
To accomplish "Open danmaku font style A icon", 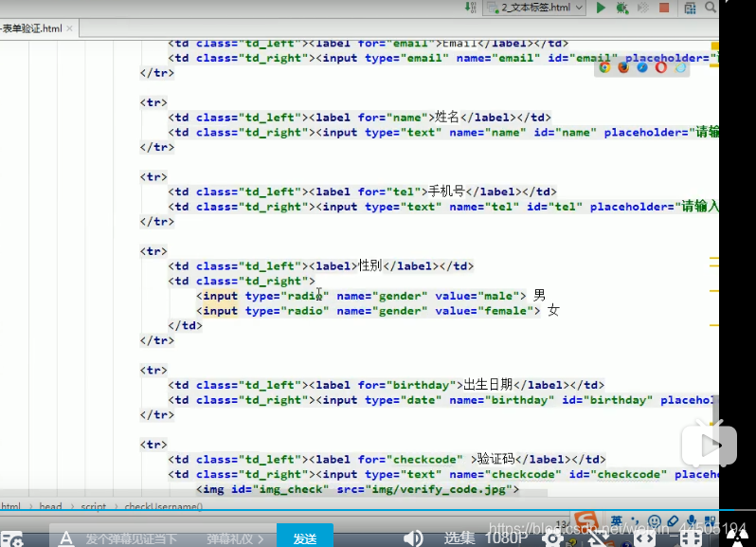I will [x=66, y=538].
